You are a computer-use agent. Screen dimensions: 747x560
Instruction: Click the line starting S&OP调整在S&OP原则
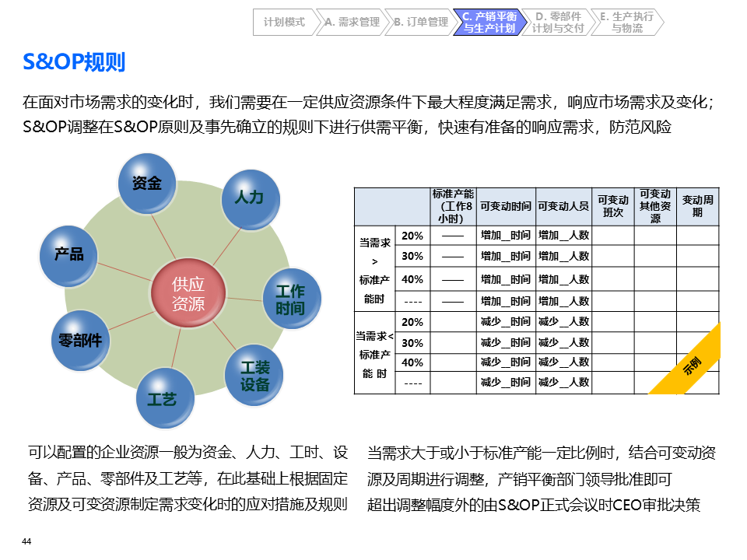pyautogui.click(x=347, y=127)
